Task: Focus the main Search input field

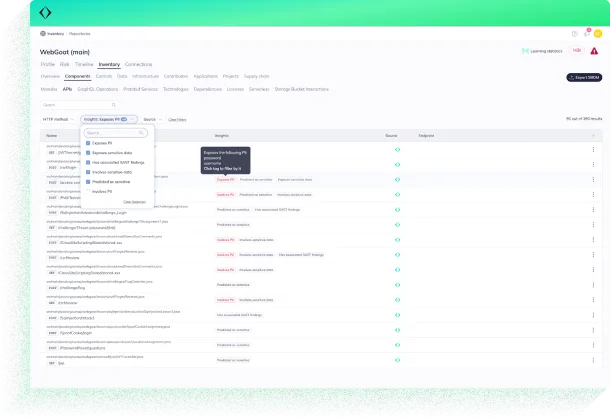Action: [x=79, y=105]
